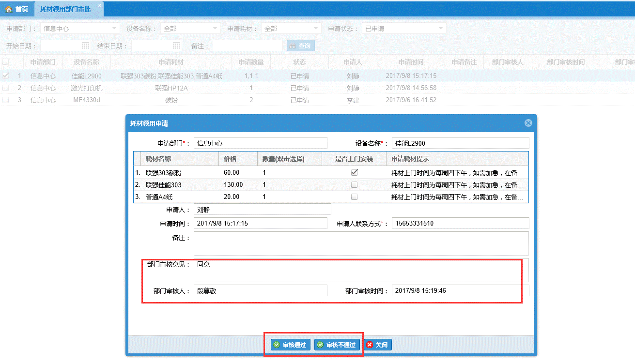Click the 数量(双击选择) column header

pyautogui.click(x=290, y=159)
